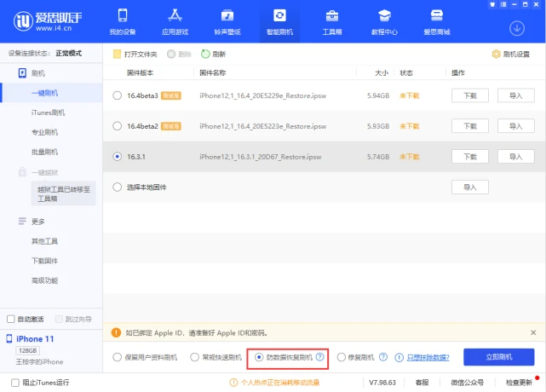Screen dimensions: 546x392
Task: Click the 固件版本 column header
Action: [140, 72]
